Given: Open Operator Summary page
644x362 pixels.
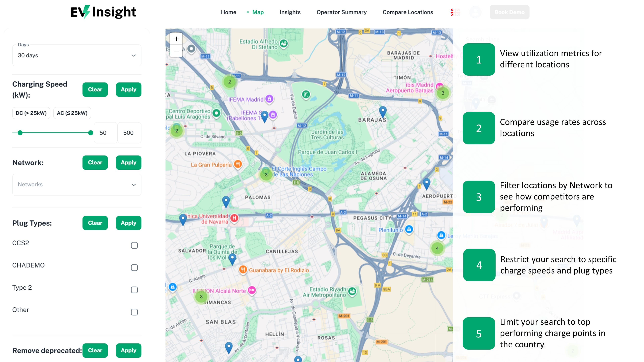Looking at the screenshot, I should click(x=341, y=12).
